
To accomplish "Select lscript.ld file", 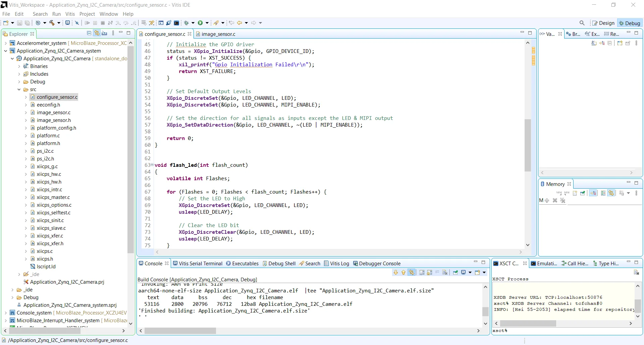I will point(46,267).
